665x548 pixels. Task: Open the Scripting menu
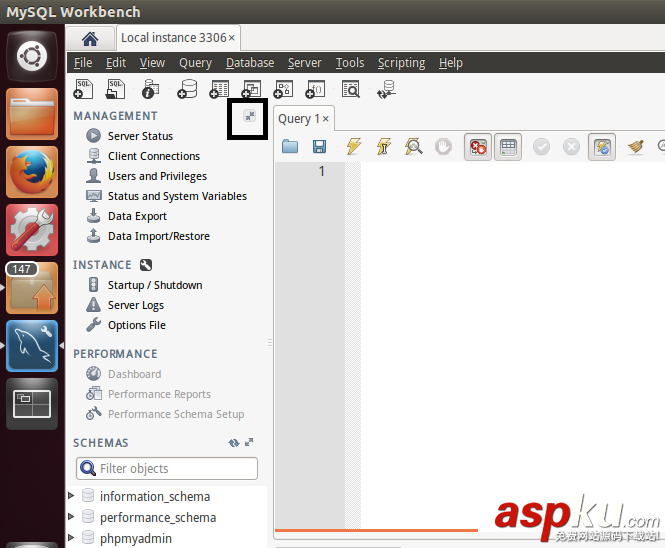(401, 63)
